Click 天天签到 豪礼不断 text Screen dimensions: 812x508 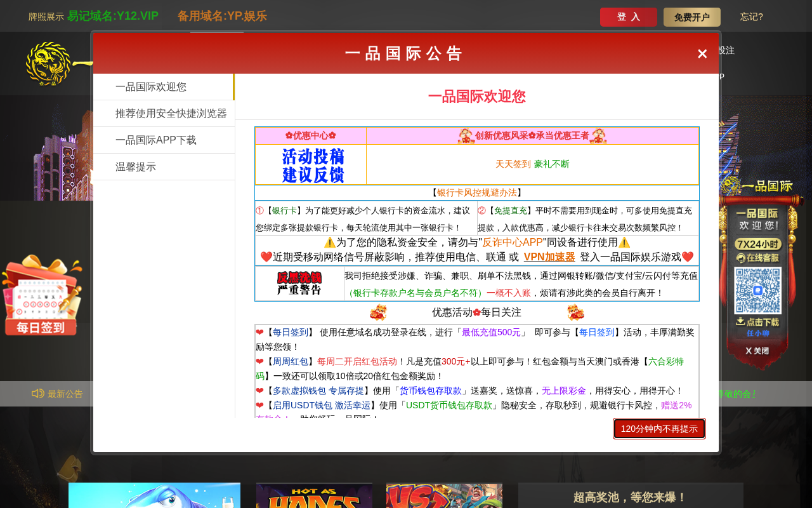(533, 164)
